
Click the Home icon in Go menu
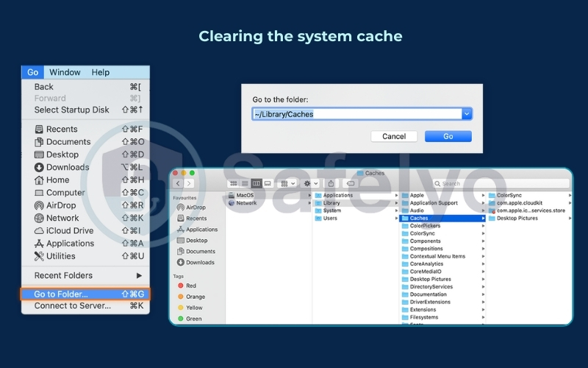click(39, 180)
